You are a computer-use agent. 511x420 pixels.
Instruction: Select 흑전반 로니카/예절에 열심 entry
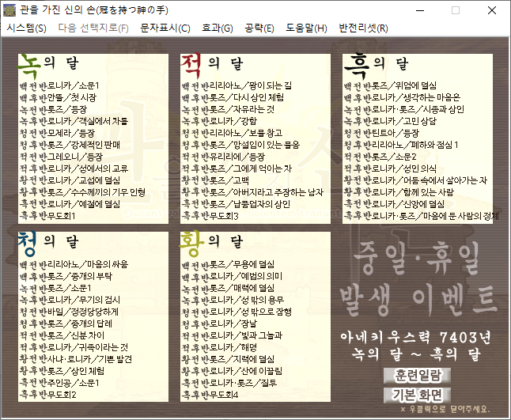coord(70,204)
